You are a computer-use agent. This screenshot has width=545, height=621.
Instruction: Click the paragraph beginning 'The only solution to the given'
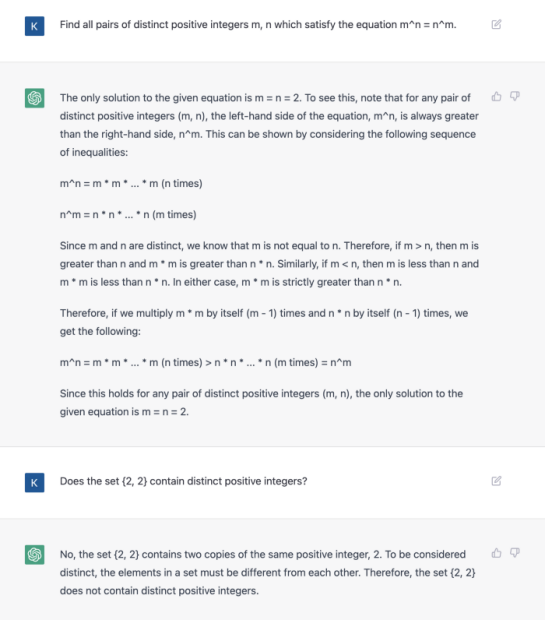pyautogui.click(x=269, y=125)
